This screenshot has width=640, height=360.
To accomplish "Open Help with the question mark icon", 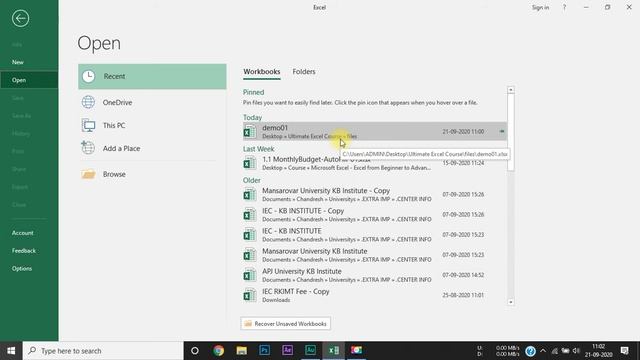I will pyautogui.click(x=564, y=7).
